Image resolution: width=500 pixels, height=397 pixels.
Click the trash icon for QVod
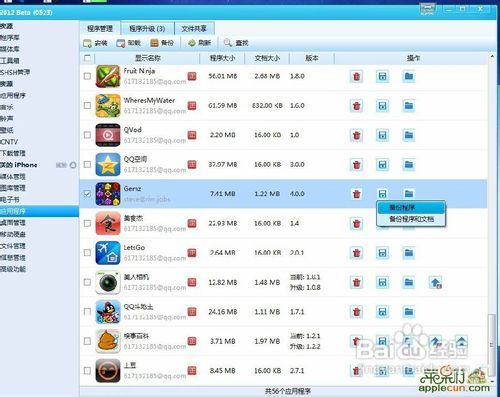356,135
